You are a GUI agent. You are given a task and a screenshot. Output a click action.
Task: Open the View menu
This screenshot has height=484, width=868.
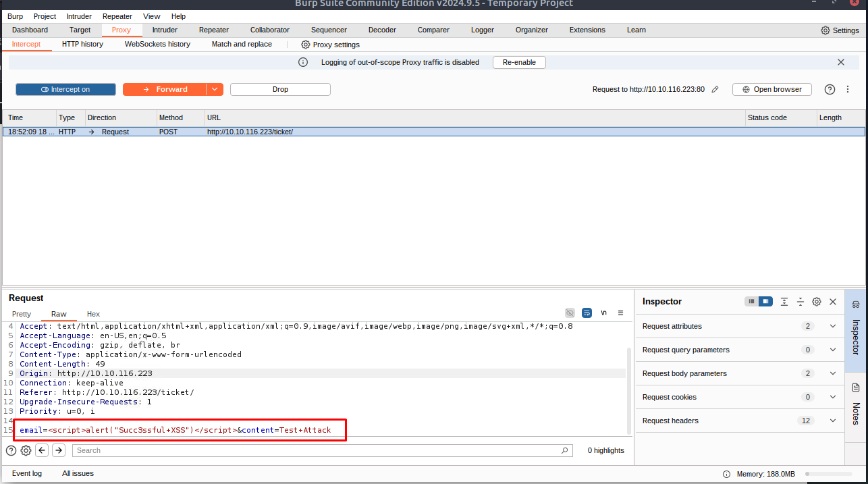coord(152,16)
